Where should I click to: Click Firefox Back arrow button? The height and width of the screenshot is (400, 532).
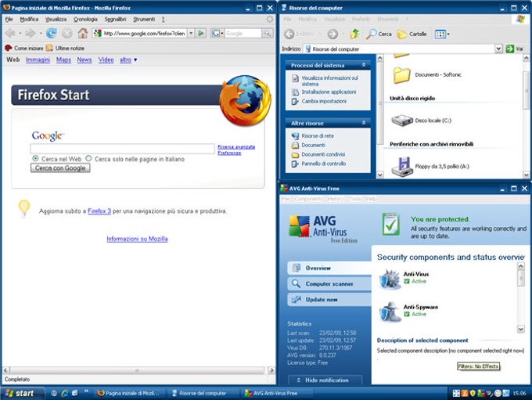pyautogui.click(x=10, y=33)
